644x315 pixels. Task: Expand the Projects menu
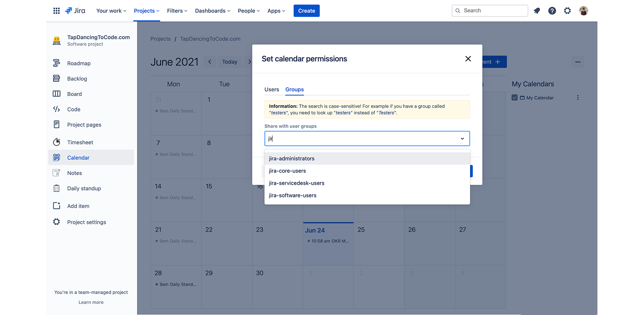click(x=147, y=11)
